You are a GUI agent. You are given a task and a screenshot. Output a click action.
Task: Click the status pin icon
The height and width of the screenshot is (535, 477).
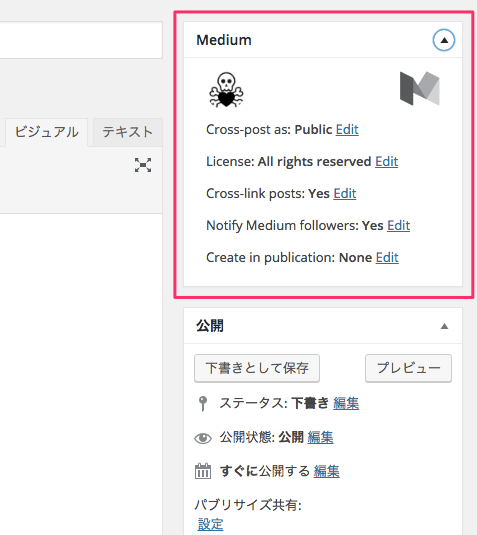[x=203, y=404]
